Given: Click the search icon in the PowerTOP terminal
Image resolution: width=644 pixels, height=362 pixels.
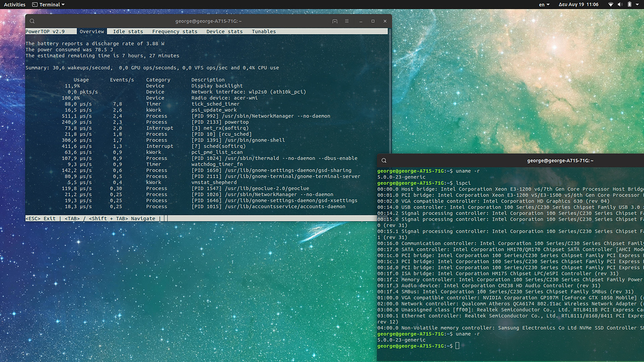Looking at the screenshot, I should [x=32, y=21].
